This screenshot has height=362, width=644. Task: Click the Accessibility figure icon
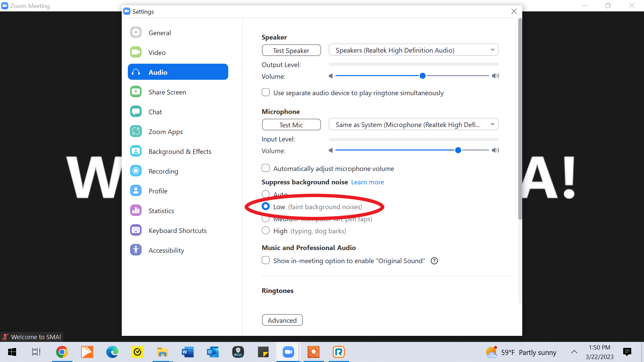tap(136, 250)
